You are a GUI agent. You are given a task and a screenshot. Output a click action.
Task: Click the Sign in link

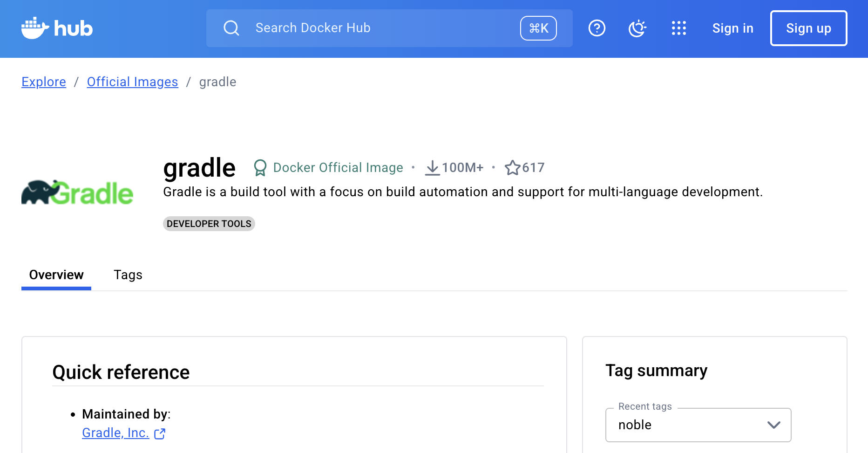[732, 28]
